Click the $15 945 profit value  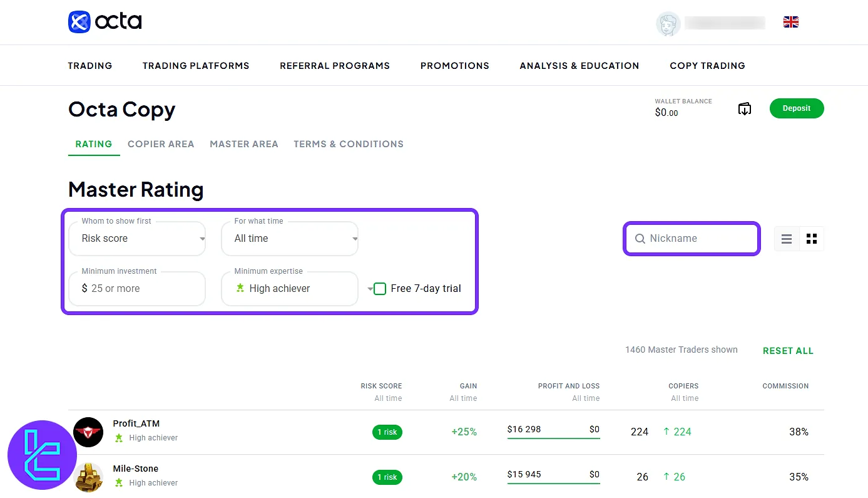click(x=524, y=474)
